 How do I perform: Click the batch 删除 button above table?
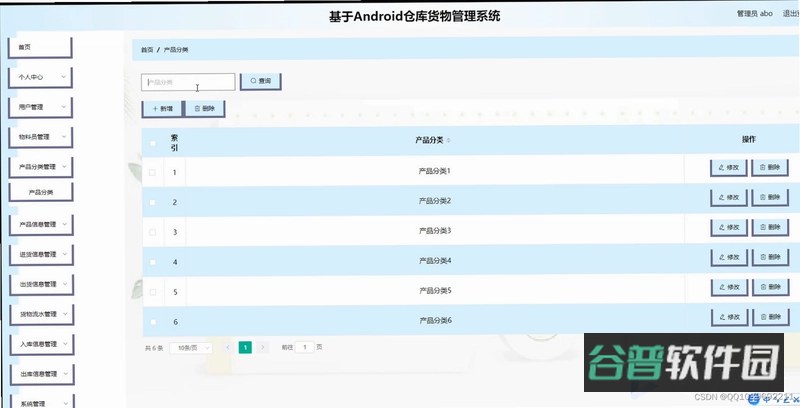204,109
